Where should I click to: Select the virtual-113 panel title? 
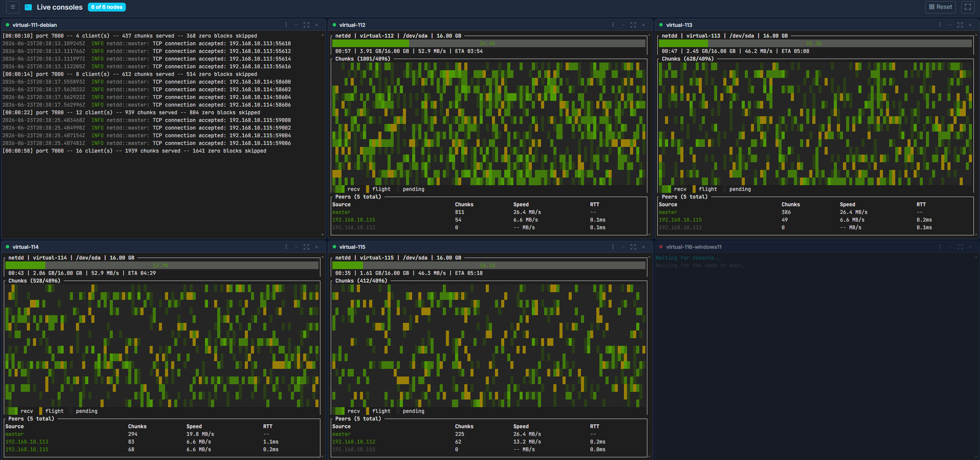(x=679, y=25)
